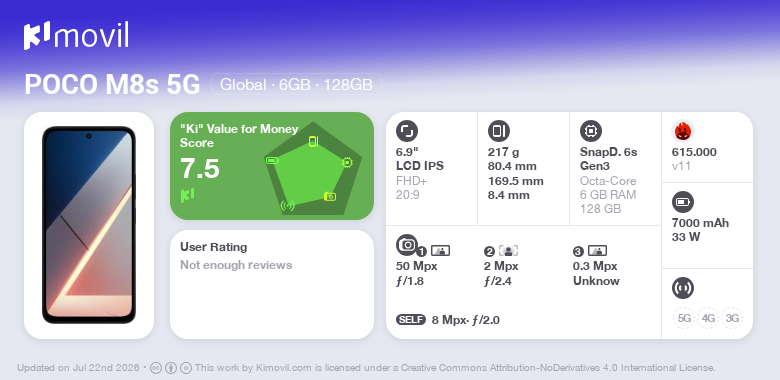
Task: Click the screen size display icon
Action: point(407,131)
